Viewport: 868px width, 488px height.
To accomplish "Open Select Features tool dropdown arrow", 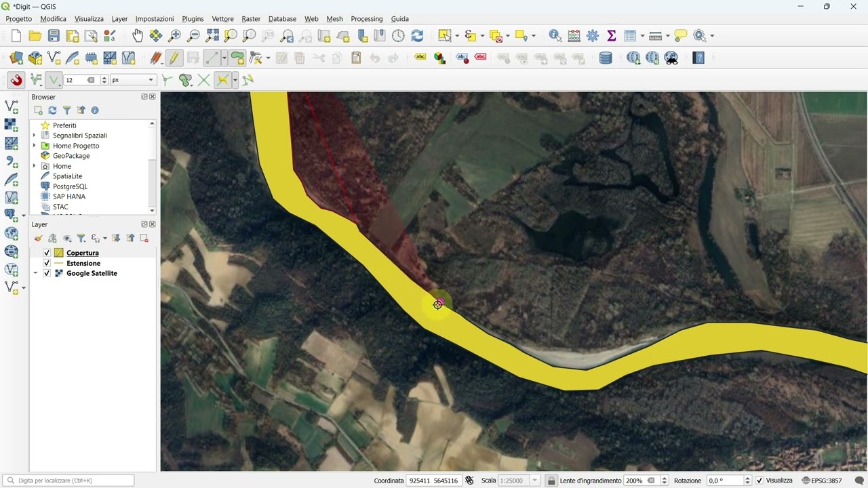I will (457, 36).
